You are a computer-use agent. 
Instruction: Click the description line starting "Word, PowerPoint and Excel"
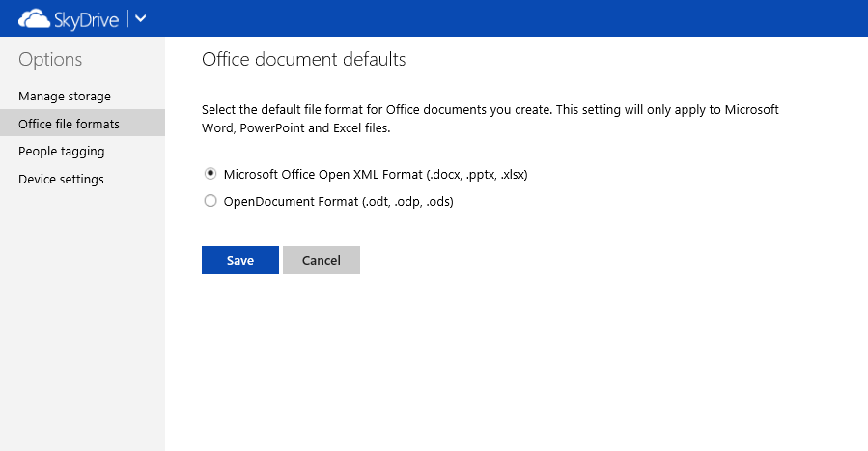(295, 127)
